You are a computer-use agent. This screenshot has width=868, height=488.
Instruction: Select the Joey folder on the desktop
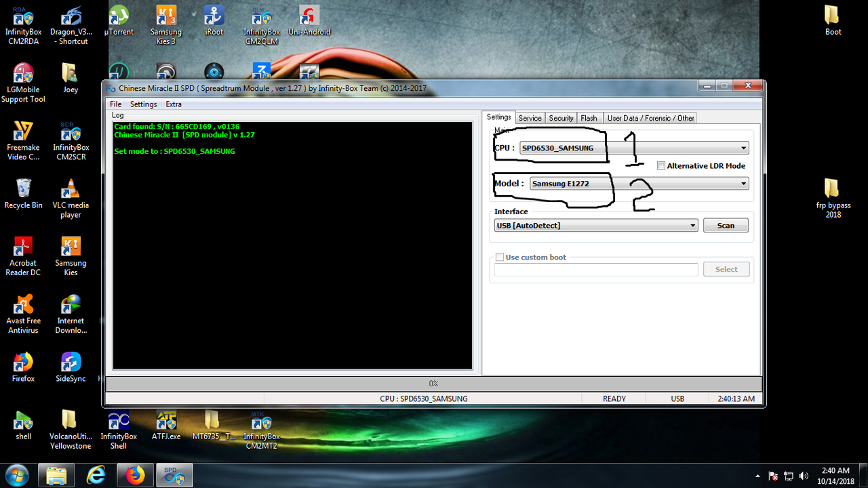pos(71,79)
